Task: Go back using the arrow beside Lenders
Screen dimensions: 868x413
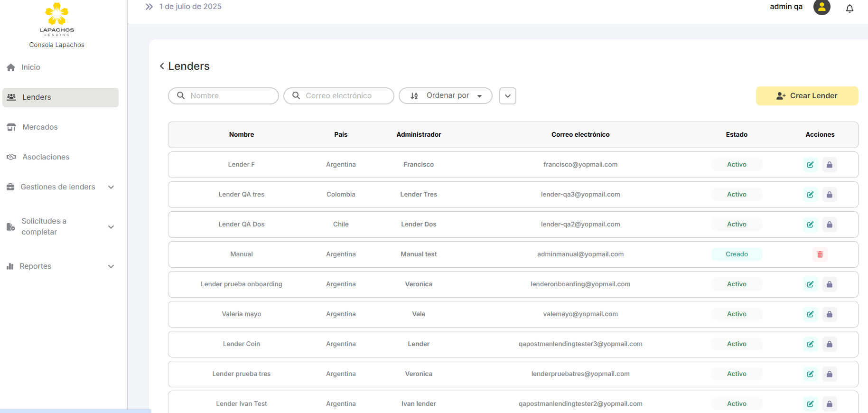Action: tap(162, 66)
